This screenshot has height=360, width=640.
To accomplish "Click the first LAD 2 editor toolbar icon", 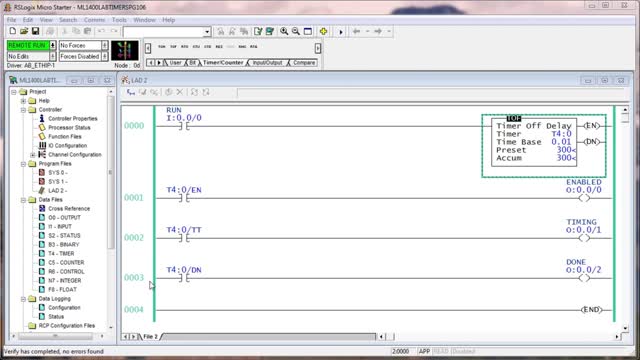I will click(x=131, y=92).
